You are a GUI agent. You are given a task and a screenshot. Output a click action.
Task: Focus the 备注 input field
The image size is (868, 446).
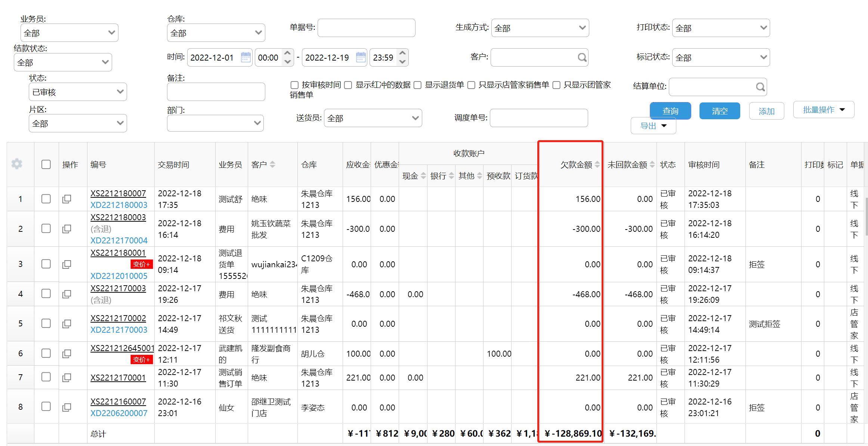(216, 92)
